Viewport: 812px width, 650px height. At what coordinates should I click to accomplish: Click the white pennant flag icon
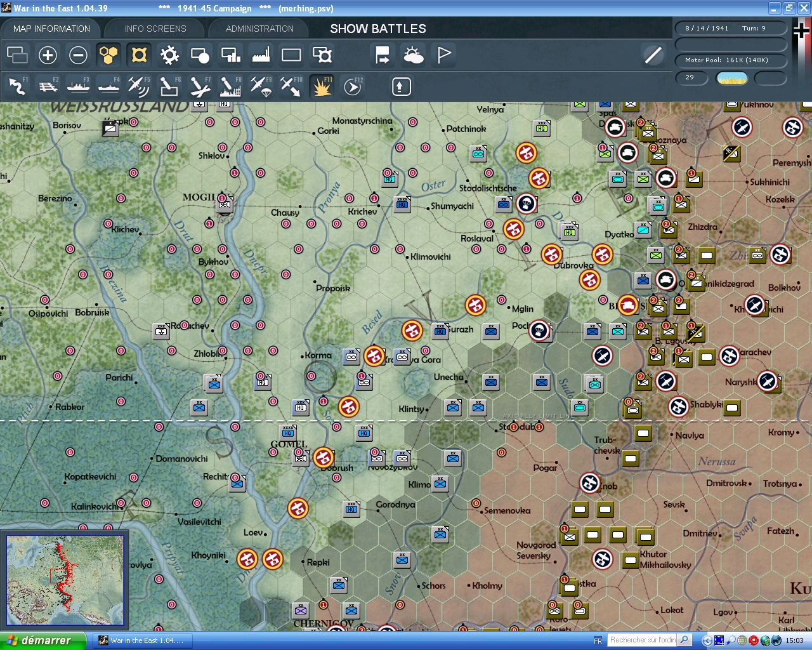444,55
